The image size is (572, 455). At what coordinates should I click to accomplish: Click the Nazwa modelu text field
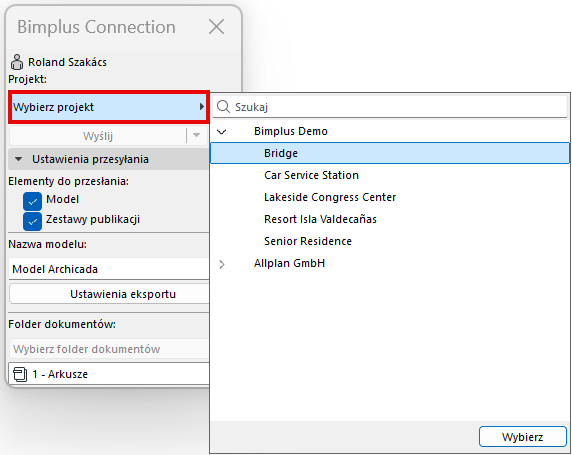109,269
